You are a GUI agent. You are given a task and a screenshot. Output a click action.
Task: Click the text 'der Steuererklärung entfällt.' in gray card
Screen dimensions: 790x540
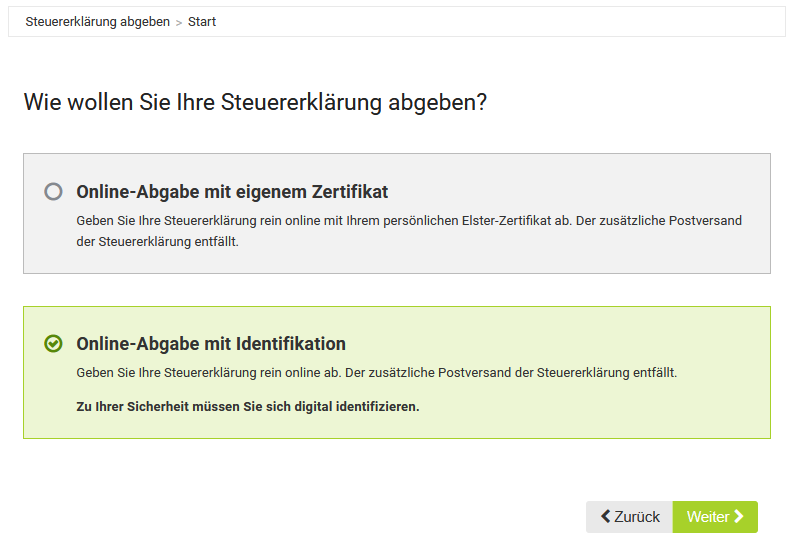[157, 242]
